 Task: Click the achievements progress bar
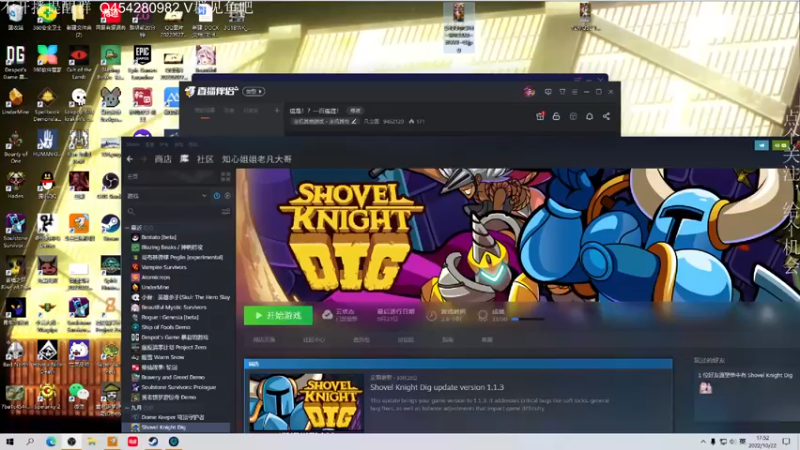pyautogui.click(x=528, y=319)
